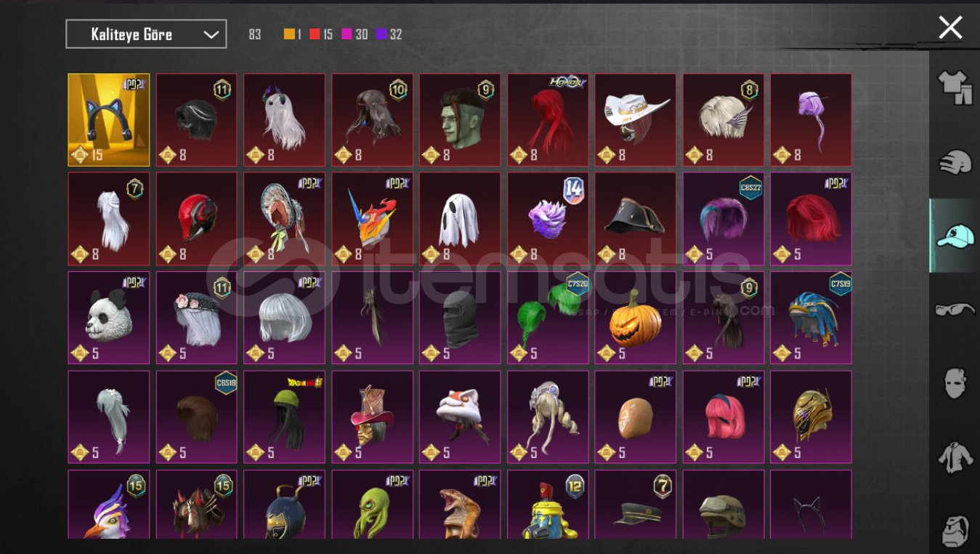
Task: Select the gold cat-ear headphones item
Action: (x=109, y=120)
